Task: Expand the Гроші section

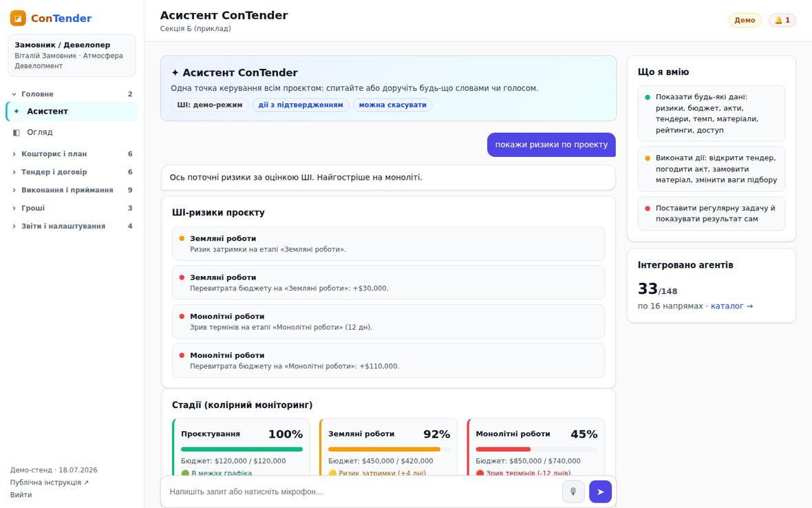Action: [72, 208]
